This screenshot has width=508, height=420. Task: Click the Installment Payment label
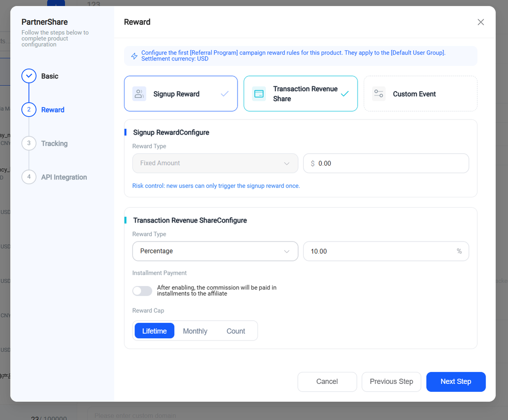[x=159, y=273]
